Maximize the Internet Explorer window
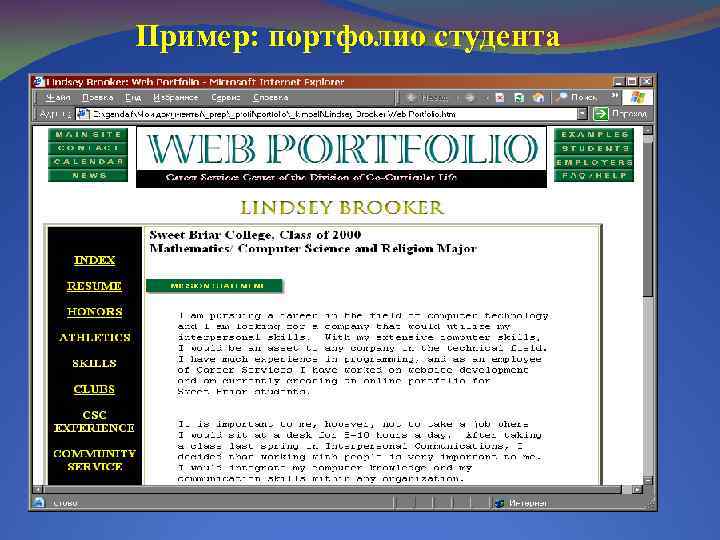The height and width of the screenshot is (540, 720). point(632,82)
